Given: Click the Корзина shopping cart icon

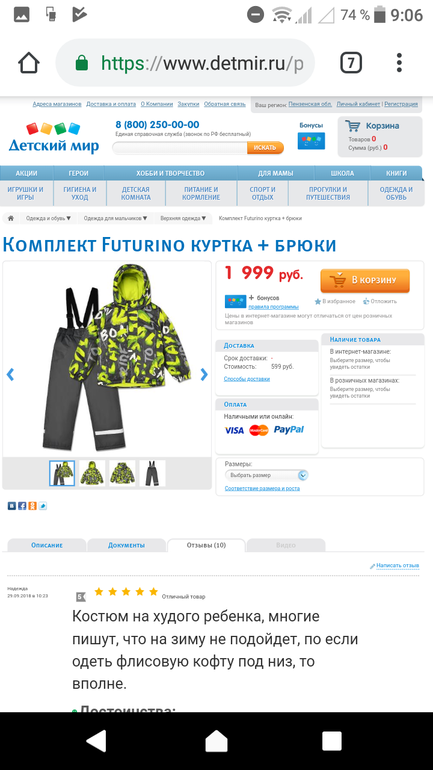Looking at the screenshot, I should point(352,126).
